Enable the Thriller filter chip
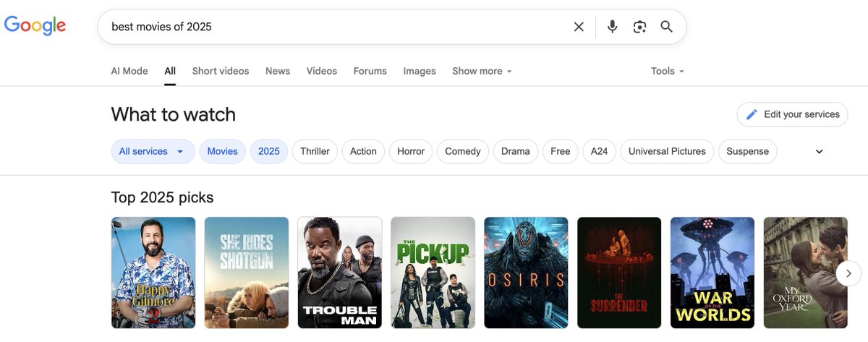Screen dimensions: 868x342 pyautogui.click(x=315, y=151)
